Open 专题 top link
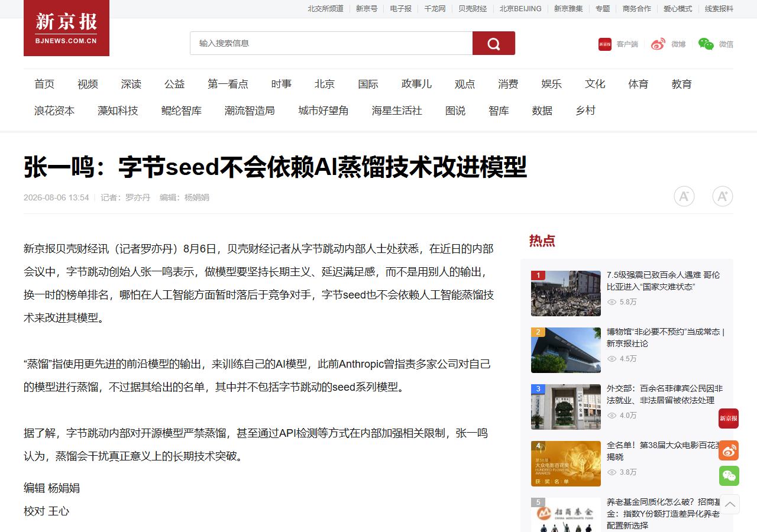The image size is (757, 532). [603, 9]
